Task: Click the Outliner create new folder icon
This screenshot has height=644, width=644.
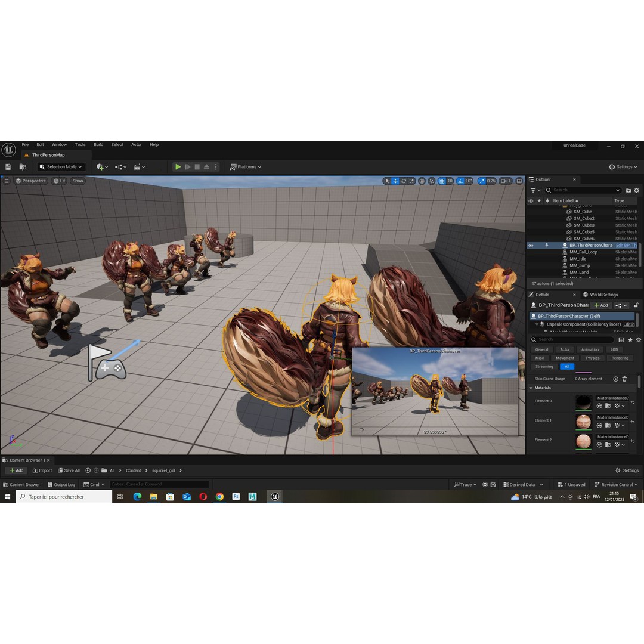Action: coord(628,190)
